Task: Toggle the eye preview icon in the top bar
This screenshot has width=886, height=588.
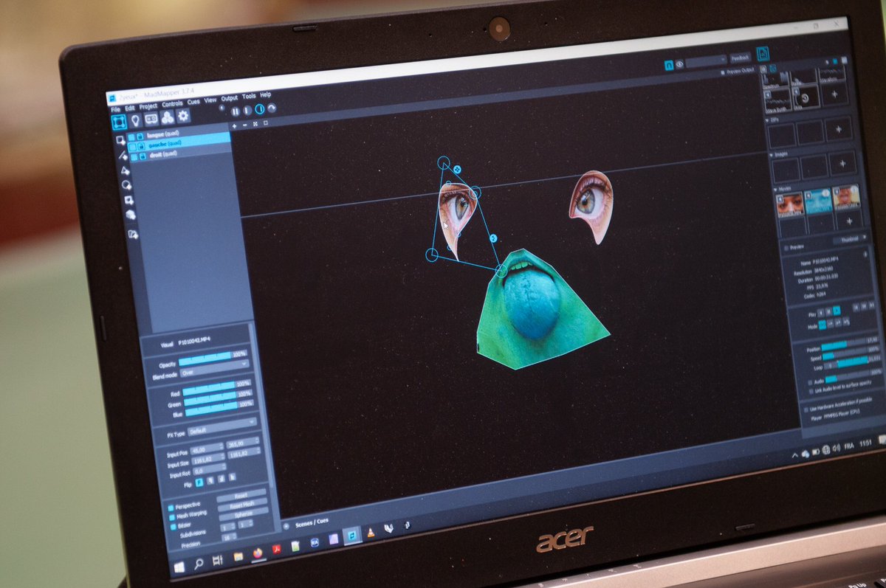Action: [x=680, y=64]
